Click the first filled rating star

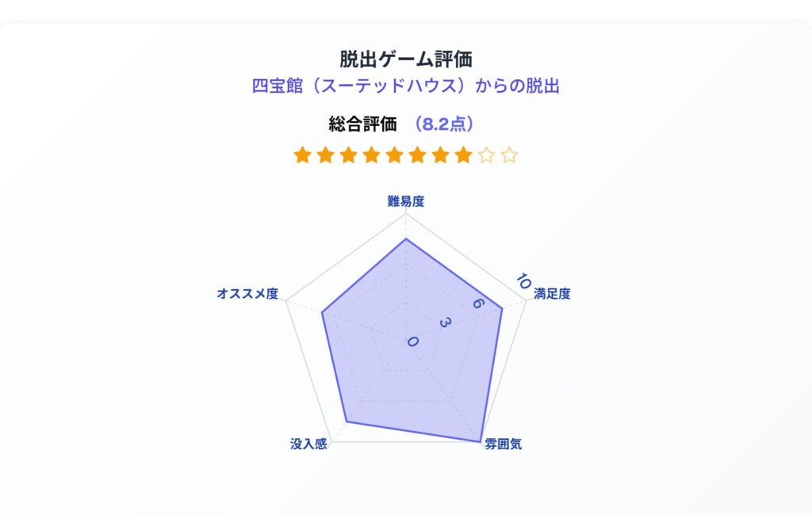tap(302, 154)
